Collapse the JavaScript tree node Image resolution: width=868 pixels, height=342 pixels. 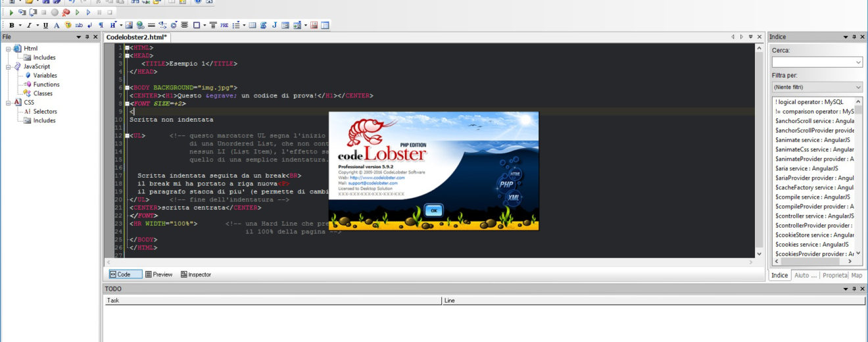(8, 66)
